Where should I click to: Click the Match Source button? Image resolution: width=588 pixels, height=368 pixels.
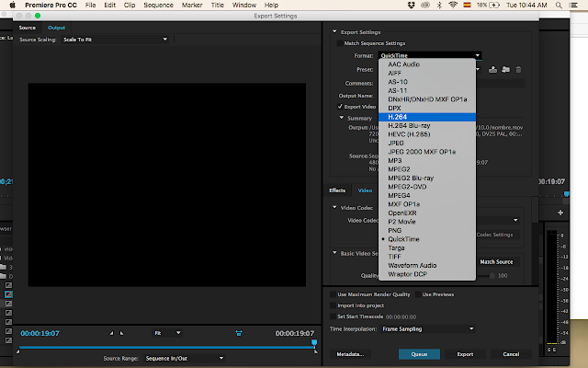click(x=496, y=261)
